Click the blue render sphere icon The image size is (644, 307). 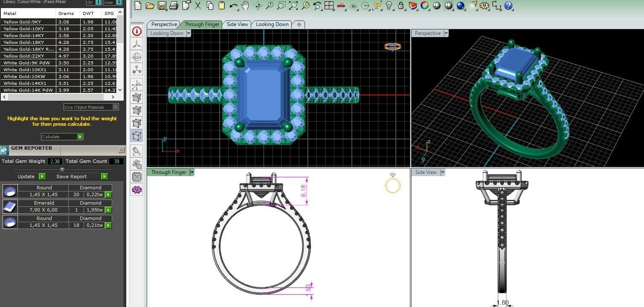[x=460, y=6]
